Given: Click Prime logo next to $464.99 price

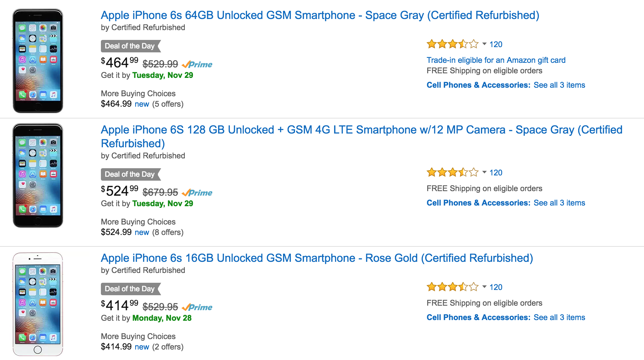Looking at the screenshot, I should [197, 64].
